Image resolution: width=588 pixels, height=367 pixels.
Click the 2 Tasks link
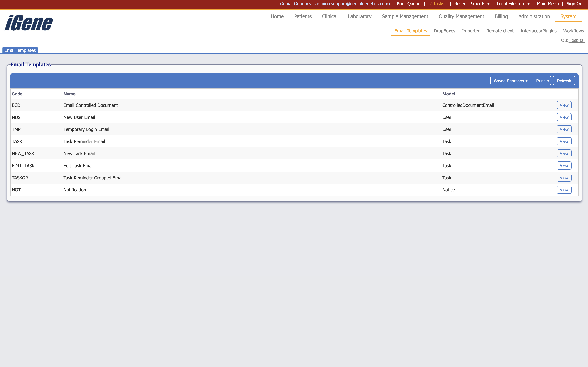(436, 4)
